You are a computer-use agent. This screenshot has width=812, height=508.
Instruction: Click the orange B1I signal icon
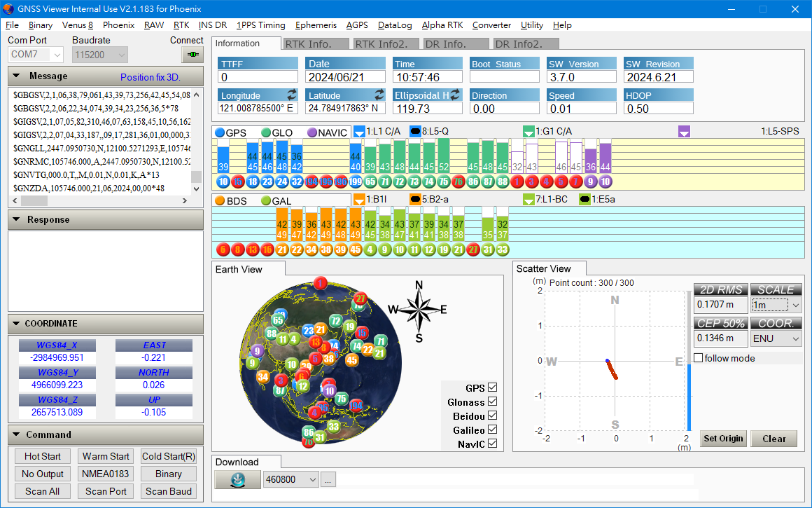click(x=359, y=200)
